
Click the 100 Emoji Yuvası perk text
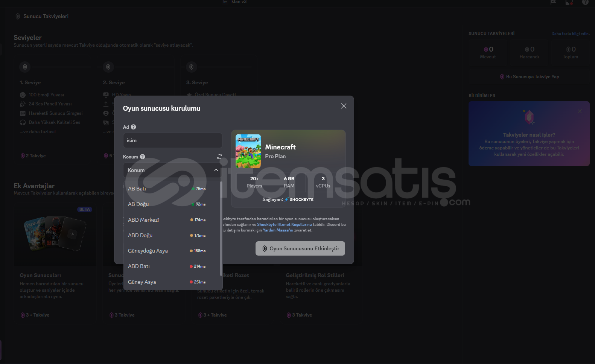(x=46, y=95)
